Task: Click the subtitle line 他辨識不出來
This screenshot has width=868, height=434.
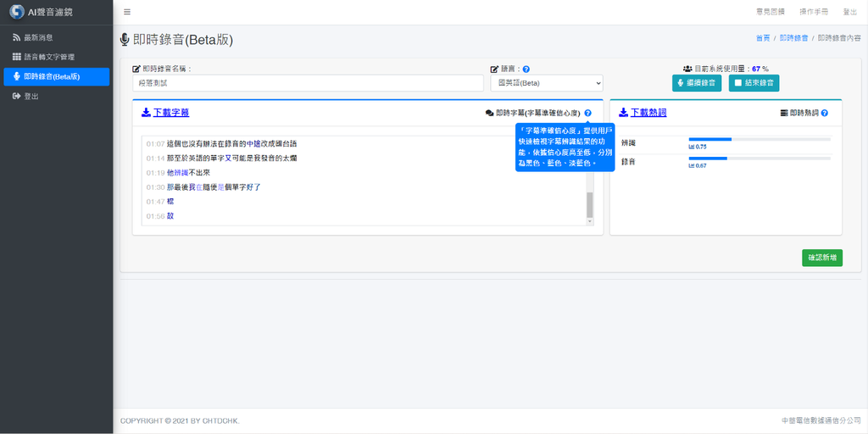Action: point(188,173)
